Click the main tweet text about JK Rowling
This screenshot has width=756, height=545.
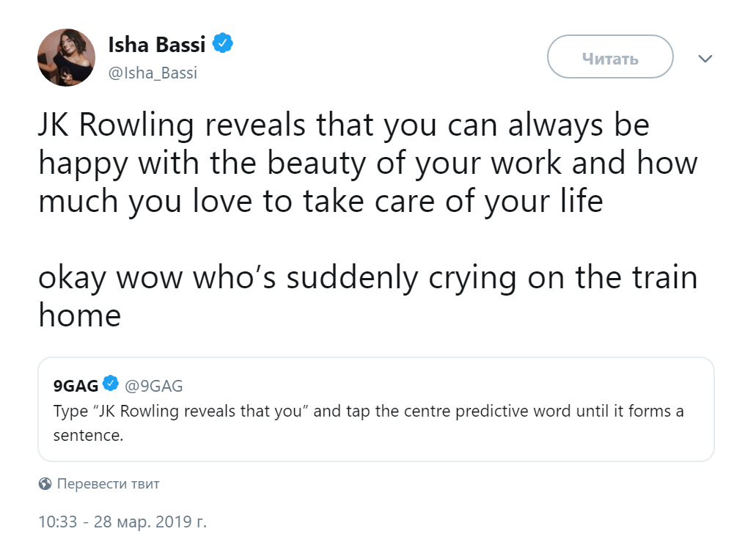[368, 163]
